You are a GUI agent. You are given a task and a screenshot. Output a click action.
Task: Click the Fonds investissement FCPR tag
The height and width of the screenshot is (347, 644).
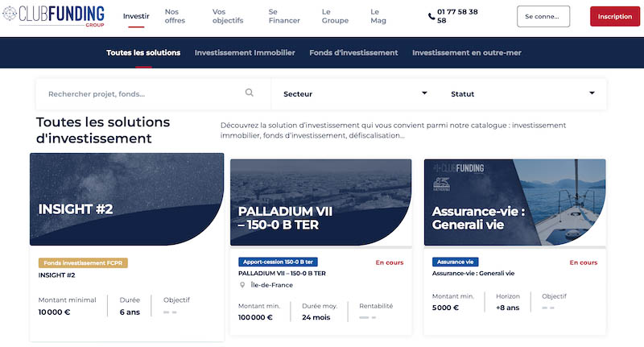[83, 262]
